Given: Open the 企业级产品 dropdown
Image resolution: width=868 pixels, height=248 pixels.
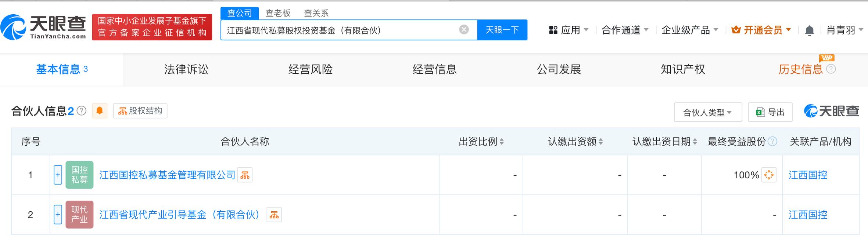Looking at the screenshot, I should (x=689, y=30).
